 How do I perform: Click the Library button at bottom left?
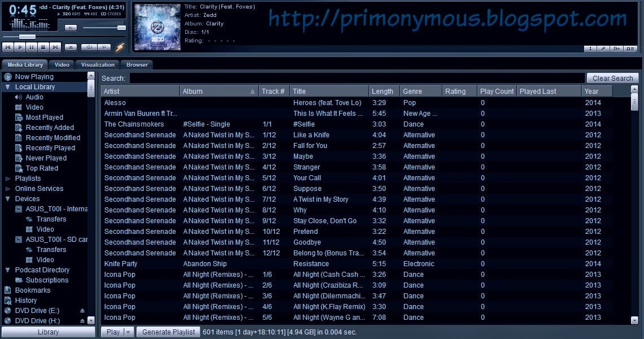(x=48, y=332)
